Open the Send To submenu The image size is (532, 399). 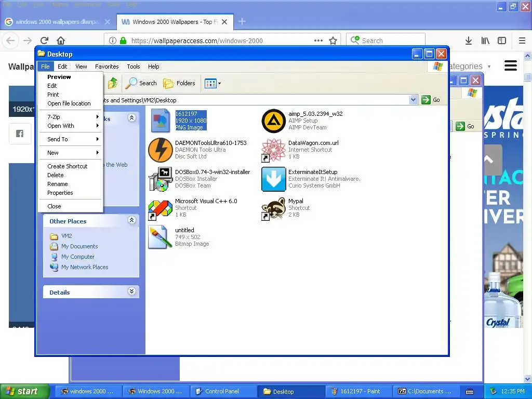[x=71, y=139]
